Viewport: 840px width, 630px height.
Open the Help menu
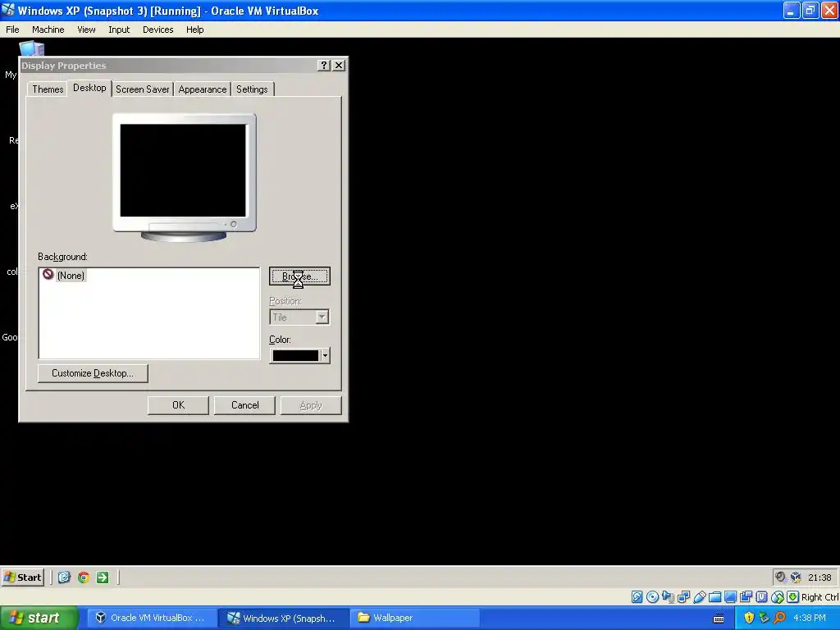[x=195, y=30]
